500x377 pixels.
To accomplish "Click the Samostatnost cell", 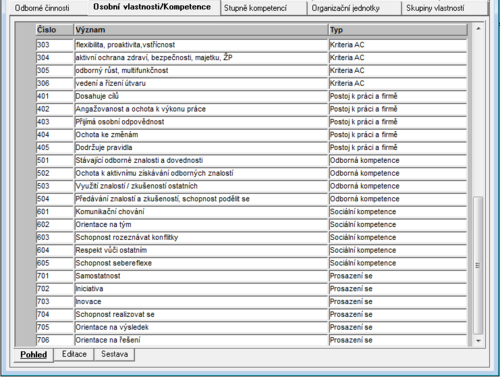I will point(201,276).
